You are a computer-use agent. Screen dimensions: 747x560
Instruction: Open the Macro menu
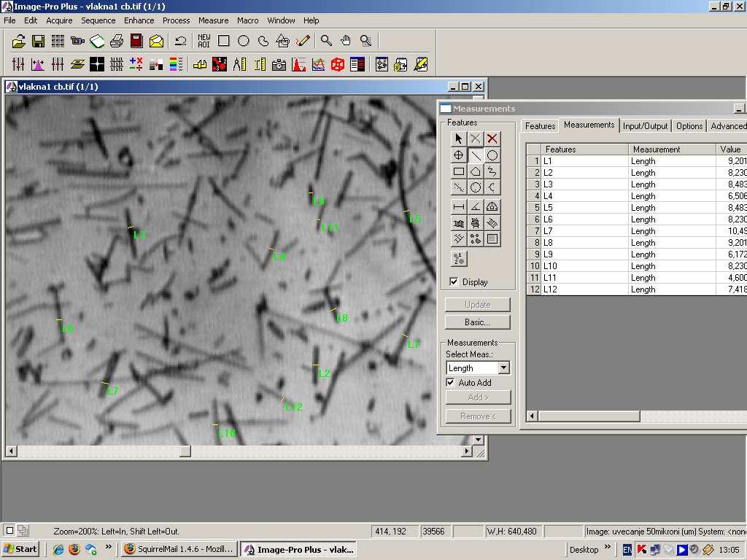tap(248, 20)
